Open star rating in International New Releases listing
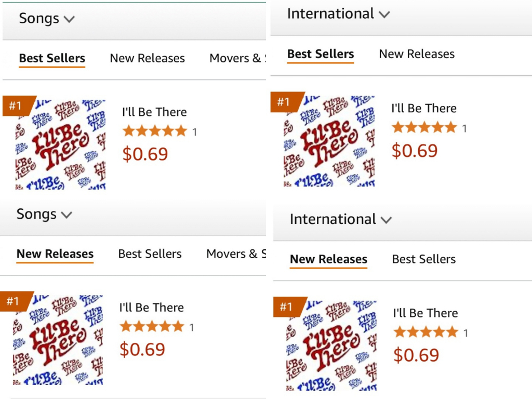This screenshot has width=532, height=399. point(425,332)
